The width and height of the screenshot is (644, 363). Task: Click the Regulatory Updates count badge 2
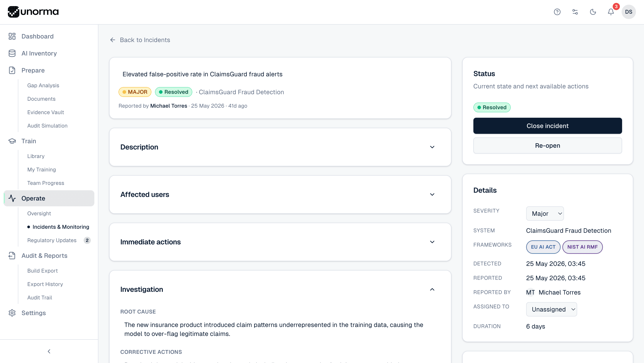coord(87,240)
